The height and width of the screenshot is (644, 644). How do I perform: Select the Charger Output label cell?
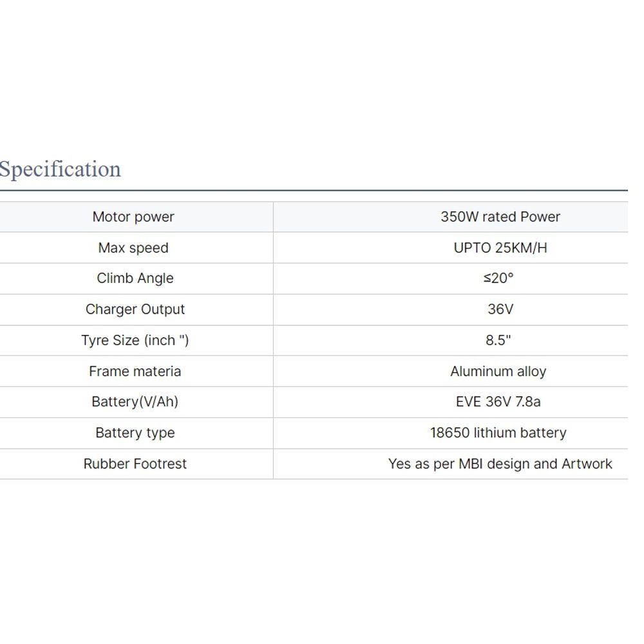point(135,309)
